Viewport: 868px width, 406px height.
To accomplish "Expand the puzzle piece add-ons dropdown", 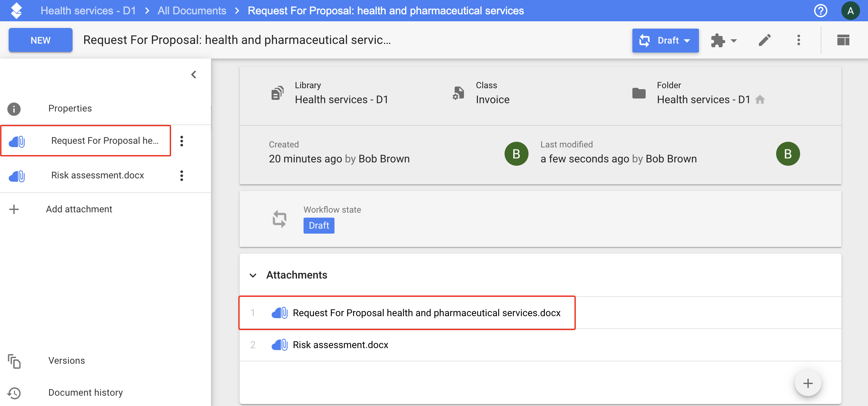I will click(723, 40).
